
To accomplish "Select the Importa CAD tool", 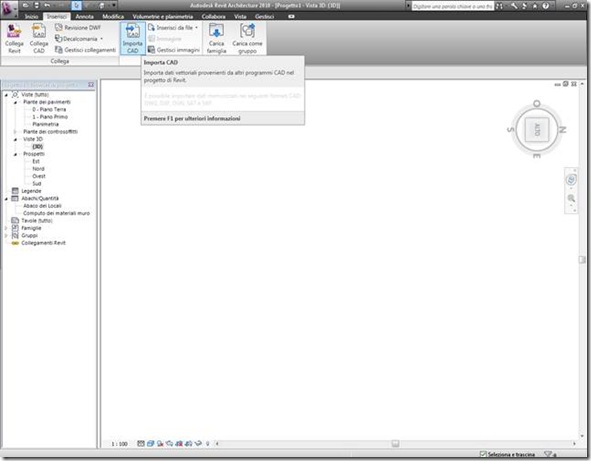I will point(133,38).
